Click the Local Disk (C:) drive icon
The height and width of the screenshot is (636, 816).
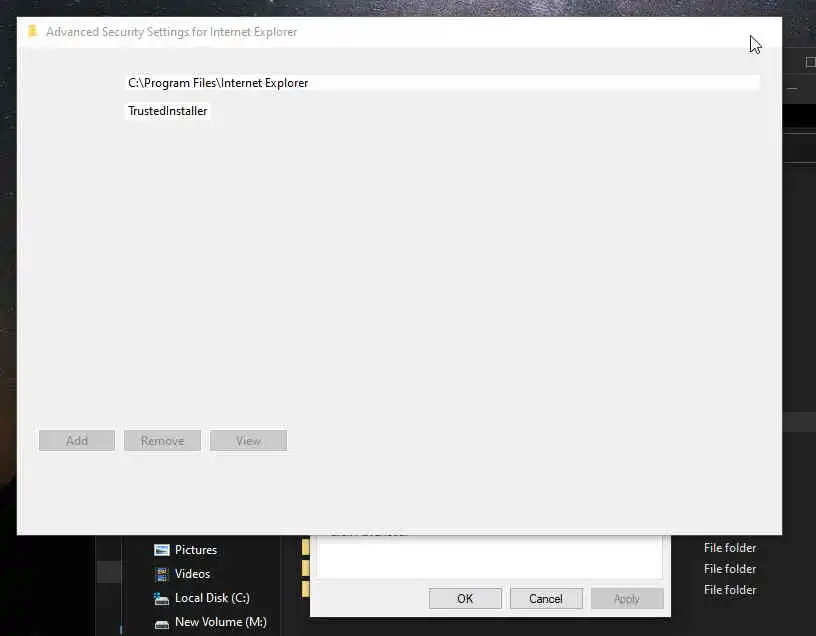pyautogui.click(x=161, y=599)
